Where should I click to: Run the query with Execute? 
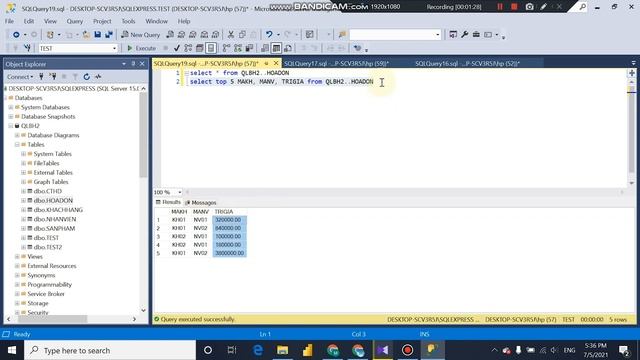(141, 48)
